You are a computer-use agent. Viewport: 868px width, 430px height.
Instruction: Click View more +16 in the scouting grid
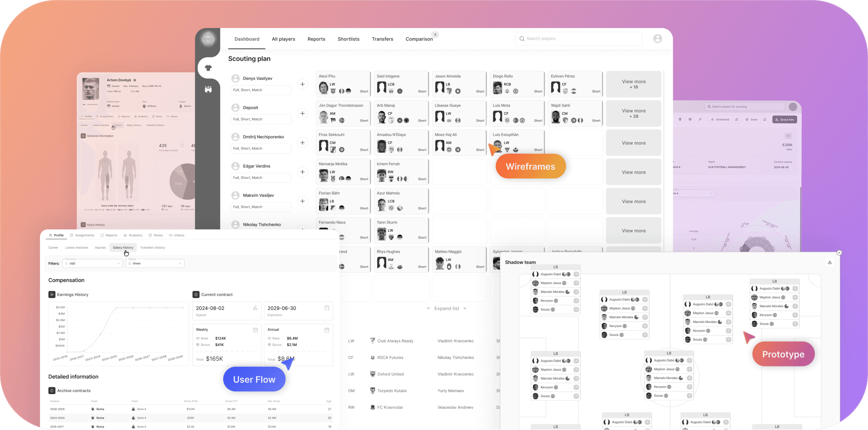pyautogui.click(x=633, y=84)
